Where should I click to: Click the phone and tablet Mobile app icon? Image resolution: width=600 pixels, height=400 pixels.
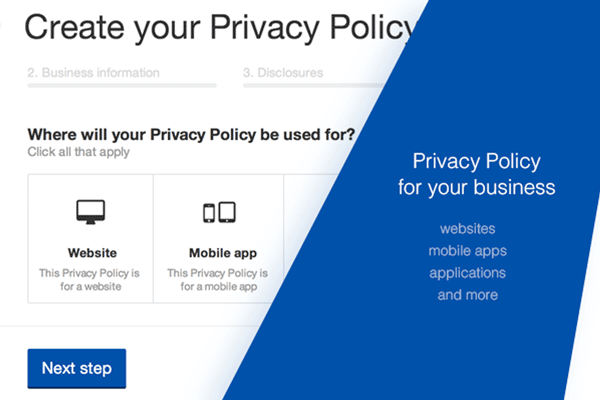pyautogui.click(x=218, y=213)
